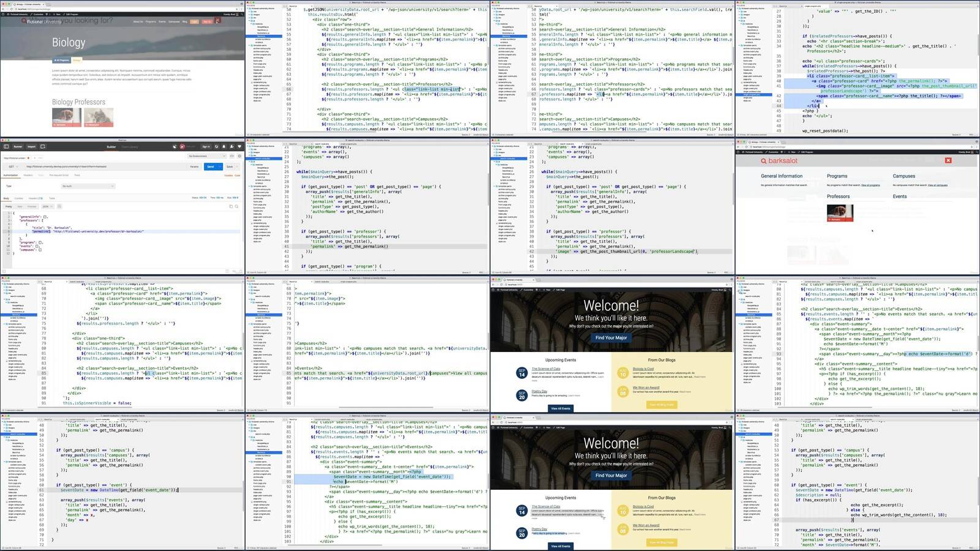Click the code line 'this.isSpinnerVisible = false;'

(x=98, y=403)
